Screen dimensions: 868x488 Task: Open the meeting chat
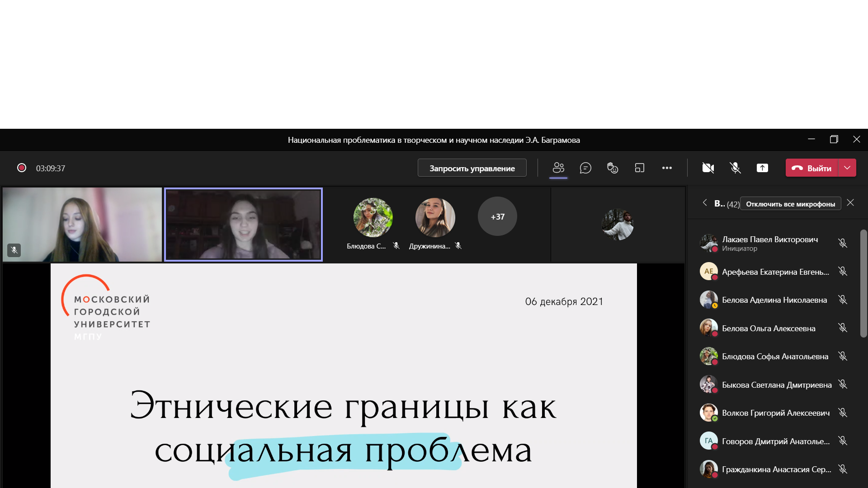585,168
